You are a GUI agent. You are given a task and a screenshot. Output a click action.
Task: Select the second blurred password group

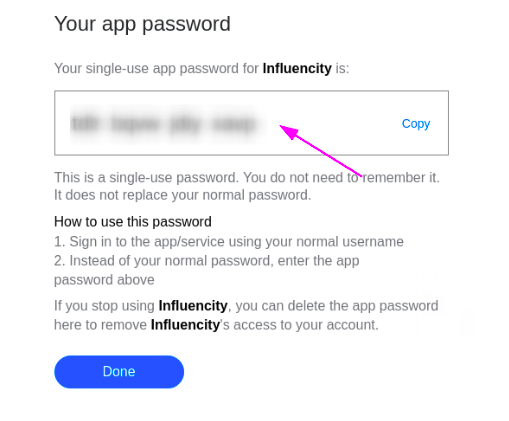pyautogui.click(x=135, y=124)
